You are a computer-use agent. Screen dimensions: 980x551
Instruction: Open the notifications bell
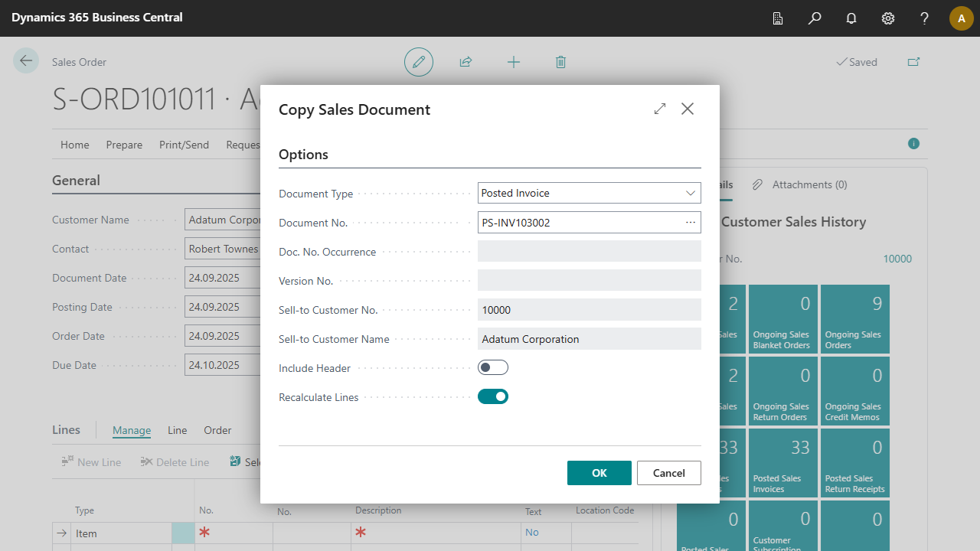tap(851, 18)
